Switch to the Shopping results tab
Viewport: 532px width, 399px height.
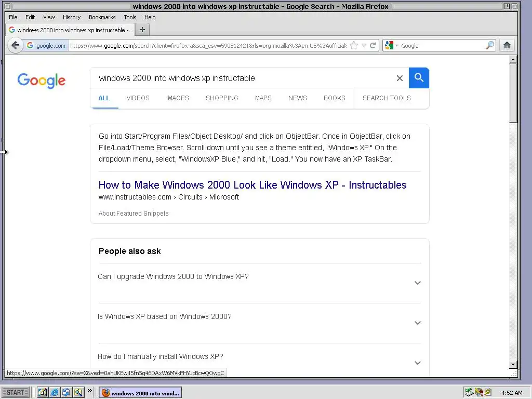[x=222, y=98]
